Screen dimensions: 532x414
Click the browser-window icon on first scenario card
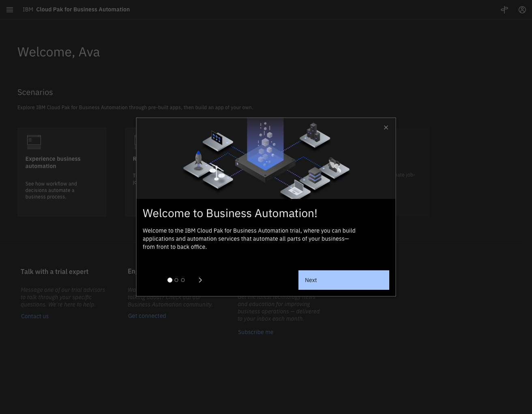pyautogui.click(x=34, y=142)
